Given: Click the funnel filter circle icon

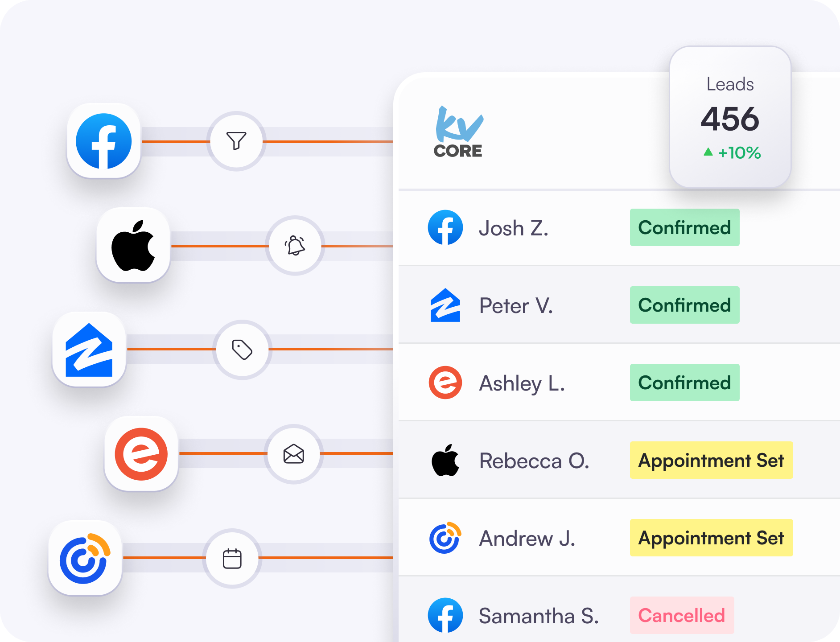Looking at the screenshot, I should (x=236, y=141).
